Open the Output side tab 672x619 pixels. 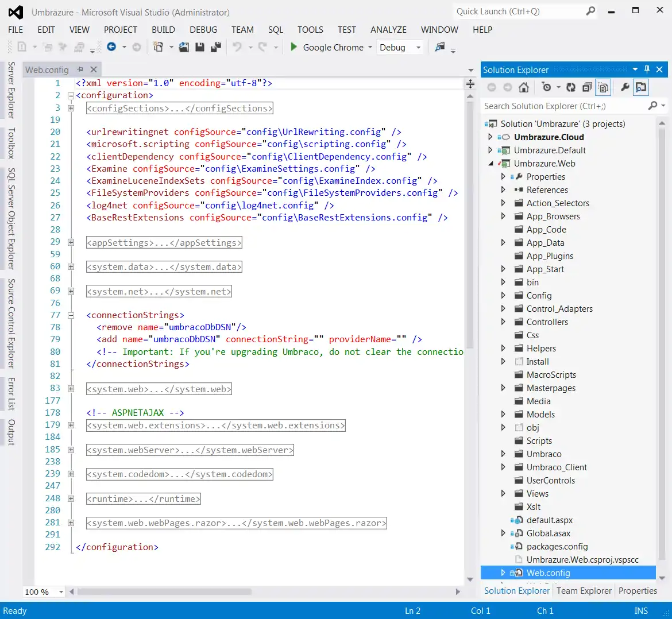(x=11, y=432)
